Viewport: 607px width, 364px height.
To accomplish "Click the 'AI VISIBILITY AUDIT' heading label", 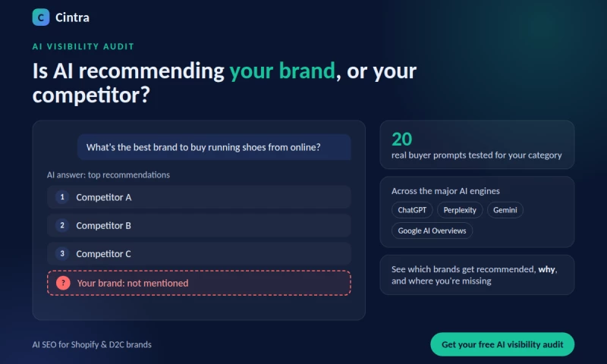I will pyautogui.click(x=83, y=46).
